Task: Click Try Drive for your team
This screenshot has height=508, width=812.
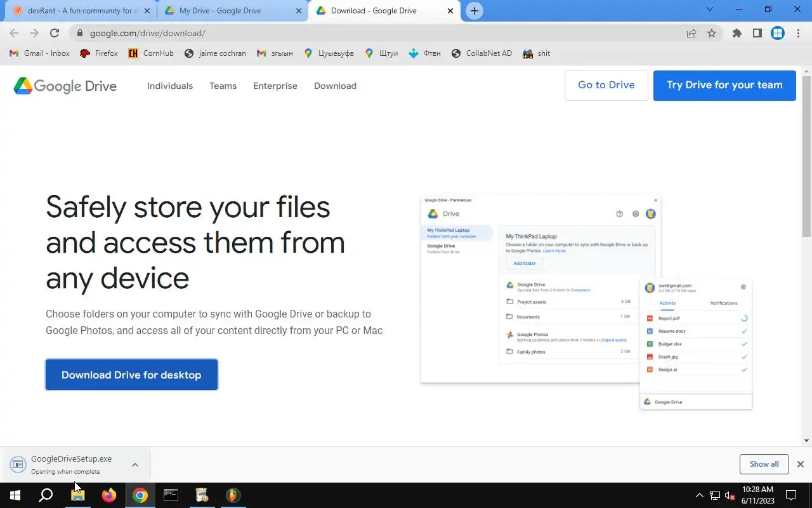Action: click(x=724, y=85)
